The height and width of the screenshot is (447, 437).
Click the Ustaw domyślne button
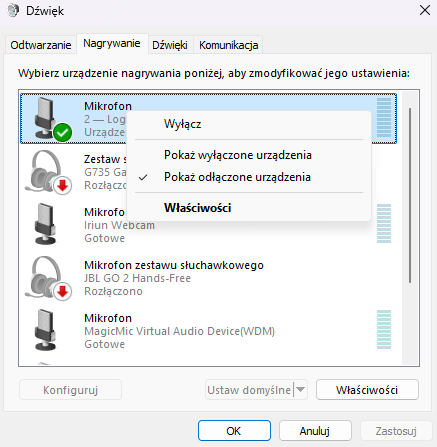coord(249,390)
